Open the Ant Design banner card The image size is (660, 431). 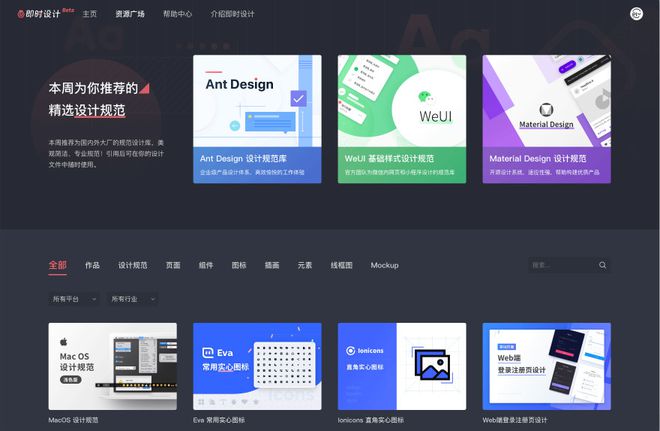click(x=257, y=119)
